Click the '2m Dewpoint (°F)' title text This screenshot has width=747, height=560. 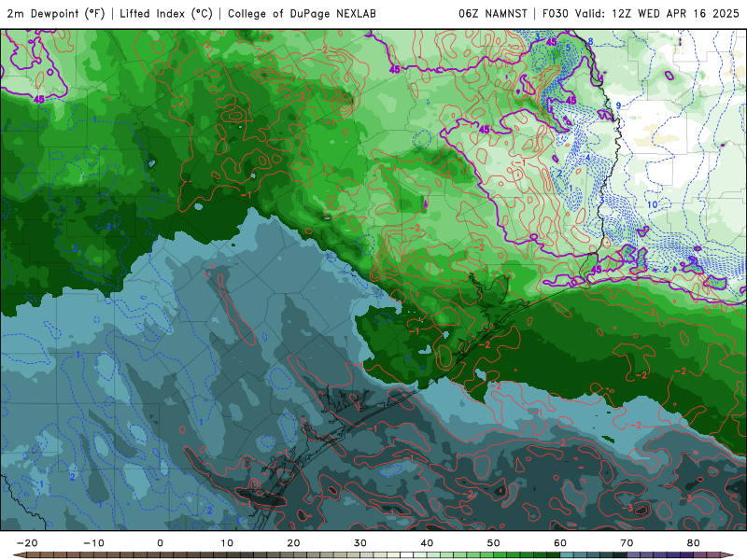[x=56, y=13]
